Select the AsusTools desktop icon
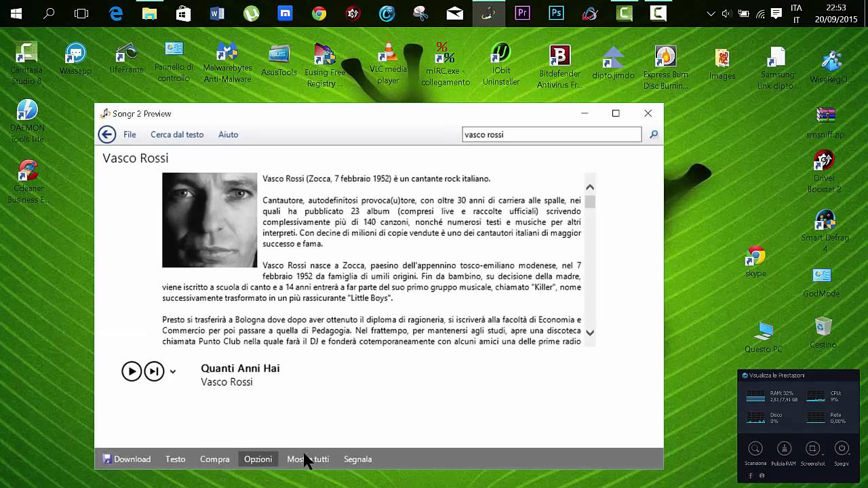This screenshot has width=868, height=488. (x=279, y=61)
